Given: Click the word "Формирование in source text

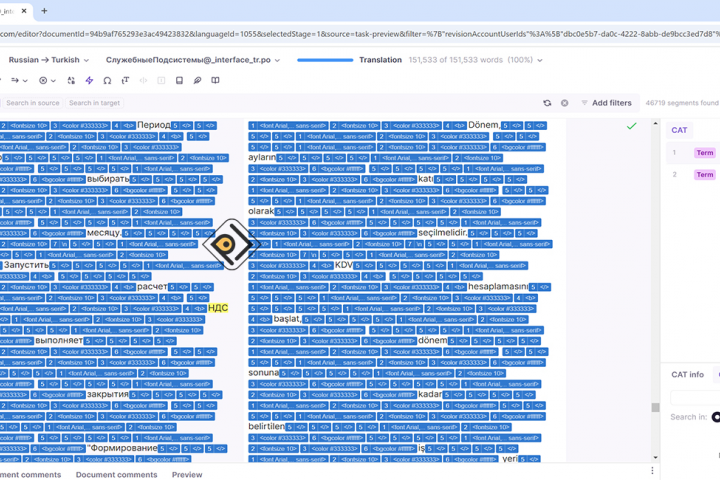Looking at the screenshot, I should 122,448.
